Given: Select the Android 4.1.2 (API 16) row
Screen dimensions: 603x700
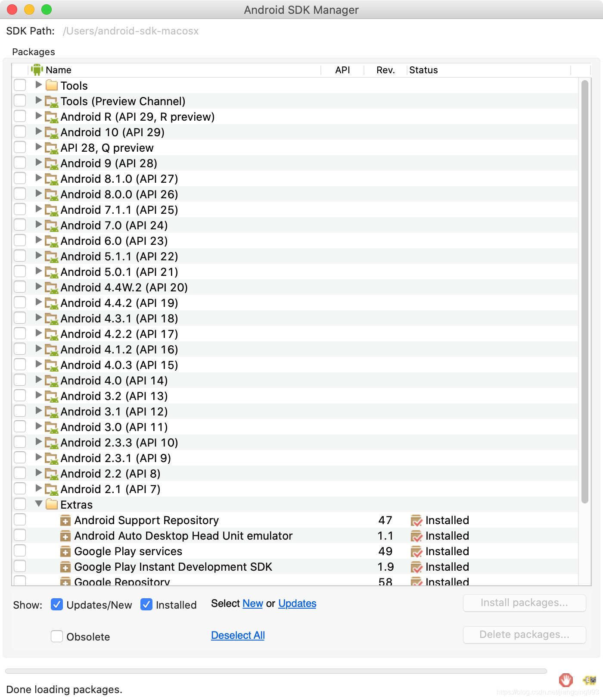Looking at the screenshot, I should (295, 350).
